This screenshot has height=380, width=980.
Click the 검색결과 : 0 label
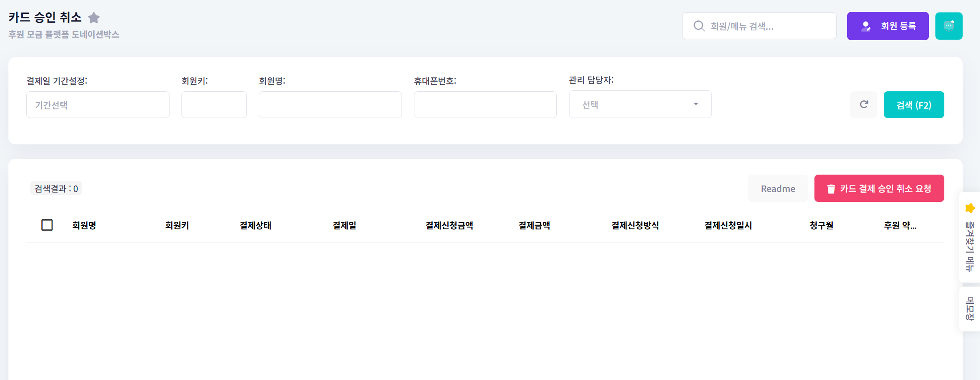point(56,189)
